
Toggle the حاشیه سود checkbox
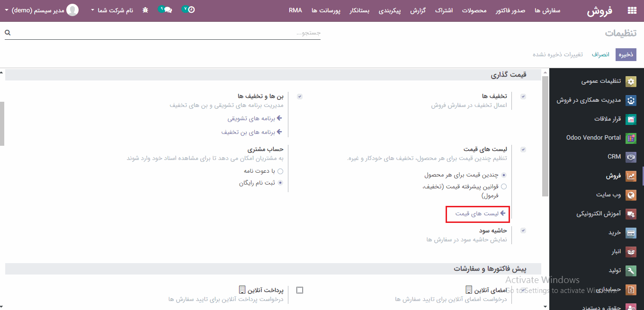coord(523,230)
